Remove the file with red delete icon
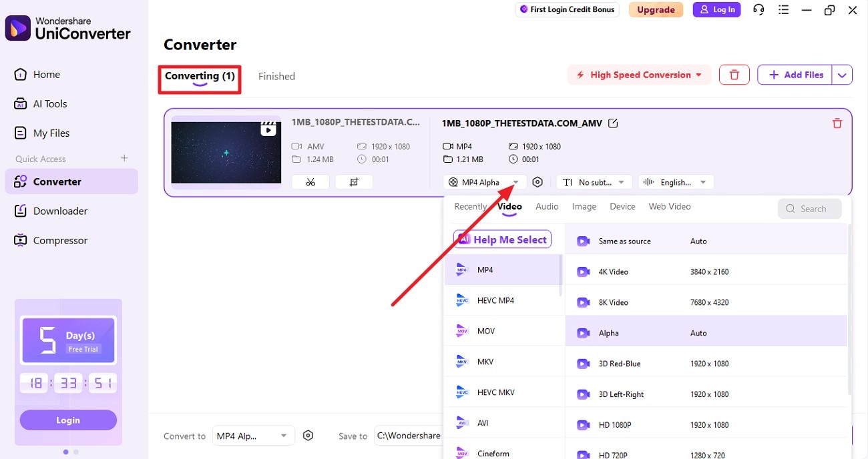 click(x=837, y=123)
